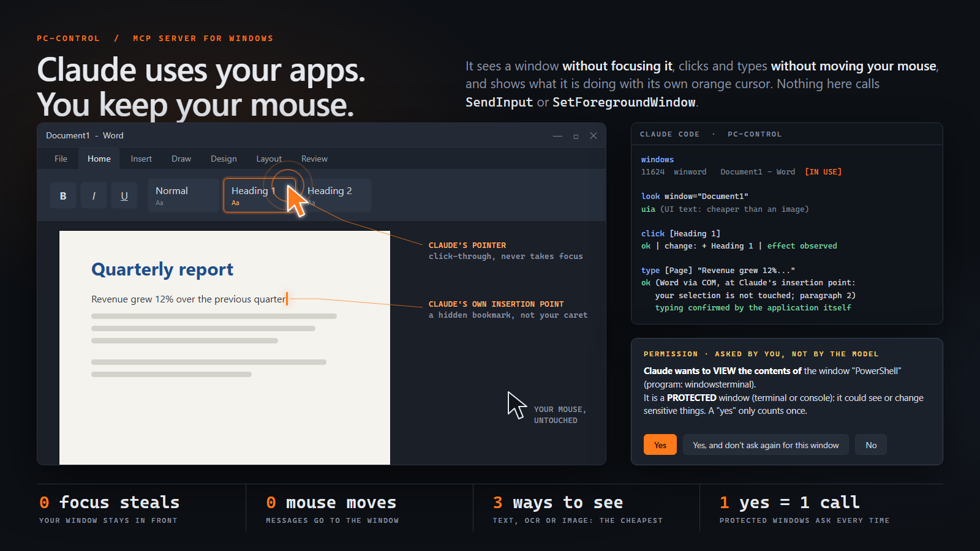Click the 'Revenue grew 12% over the previous quarter' line
This screenshot has width=980, height=551.
pyautogui.click(x=189, y=299)
